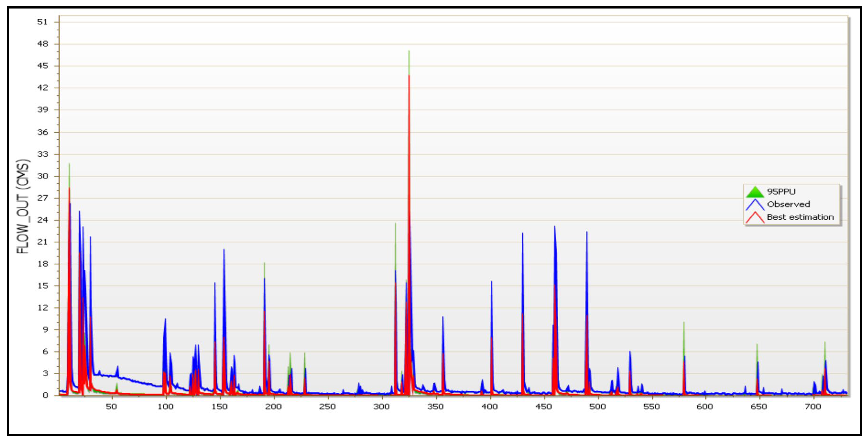The width and height of the screenshot is (868, 441).
Task: Click the y-axis label 30
Action: point(43,176)
